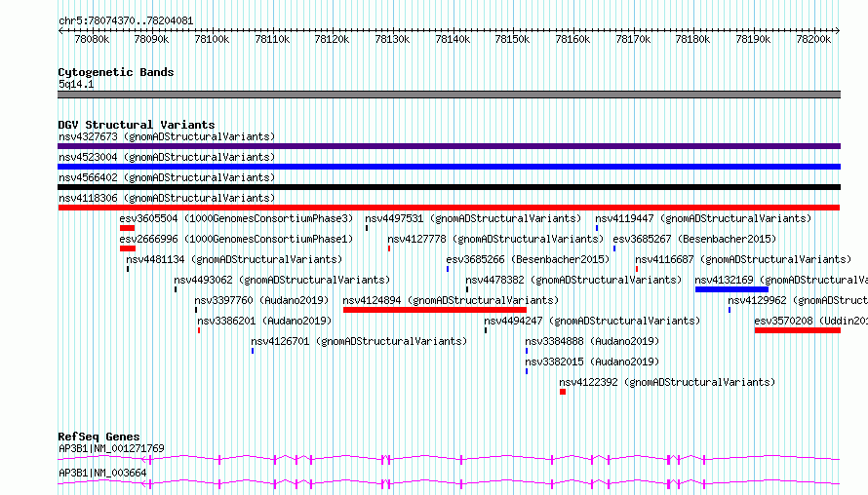The height and width of the screenshot is (495, 868).
Task: Click the DGV Structural Variants track heading
Action: pos(137,125)
